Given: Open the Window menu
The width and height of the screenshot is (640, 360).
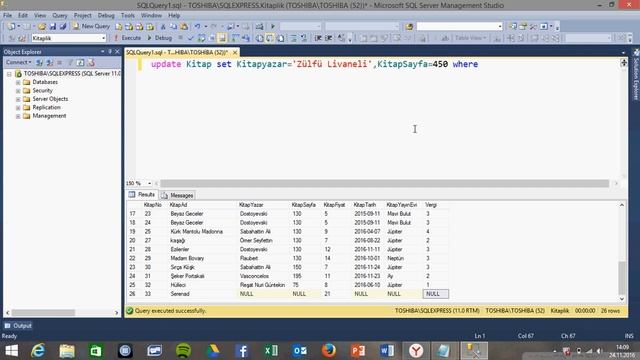Looking at the screenshot, I should 151,16.
